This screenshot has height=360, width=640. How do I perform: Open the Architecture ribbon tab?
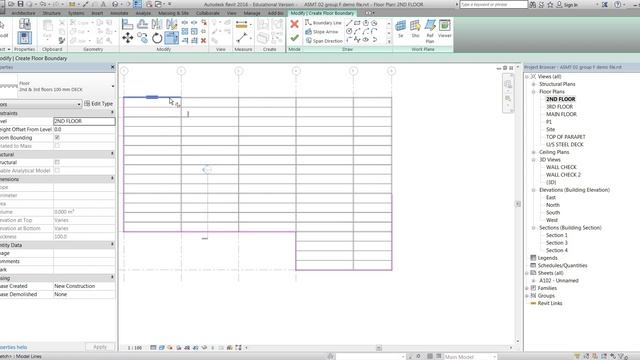click(x=23, y=13)
